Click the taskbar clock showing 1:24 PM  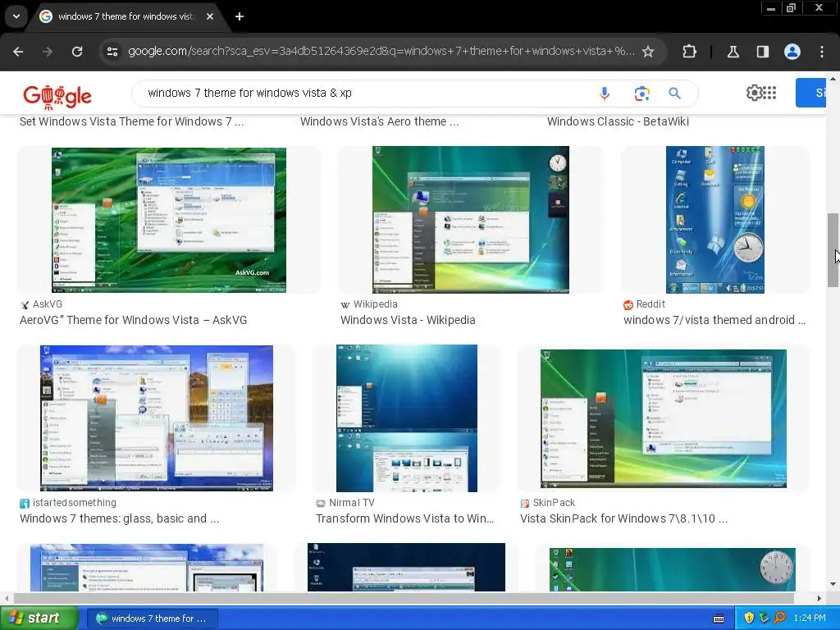click(810, 619)
